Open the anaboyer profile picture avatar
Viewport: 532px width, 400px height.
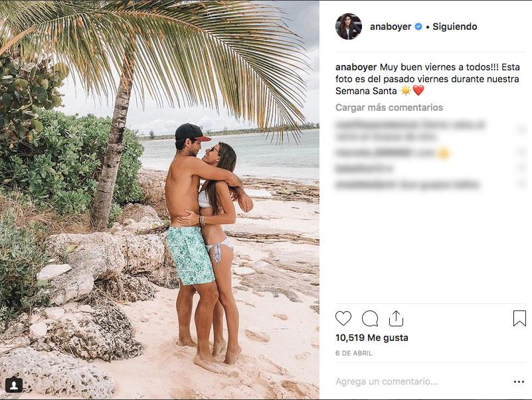coord(349,27)
